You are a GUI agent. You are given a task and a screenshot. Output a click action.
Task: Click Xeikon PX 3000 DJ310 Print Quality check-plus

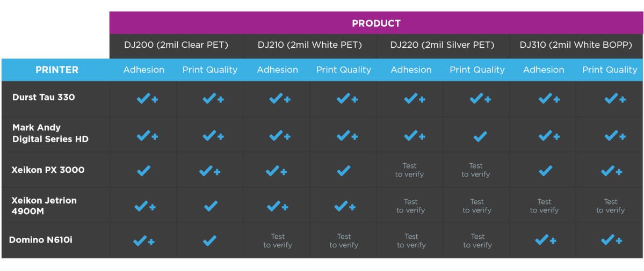pos(611,171)
